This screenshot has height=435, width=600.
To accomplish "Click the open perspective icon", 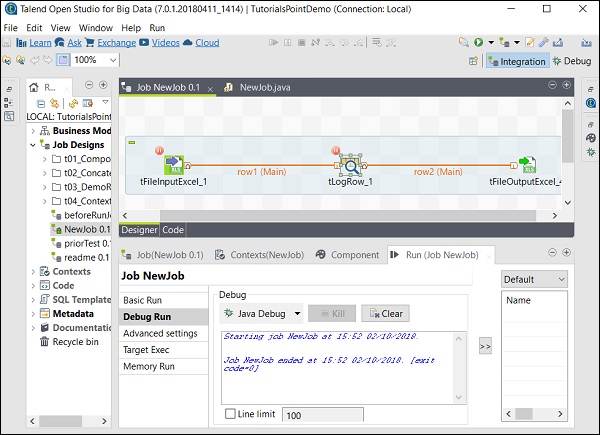I will point(473,61).
